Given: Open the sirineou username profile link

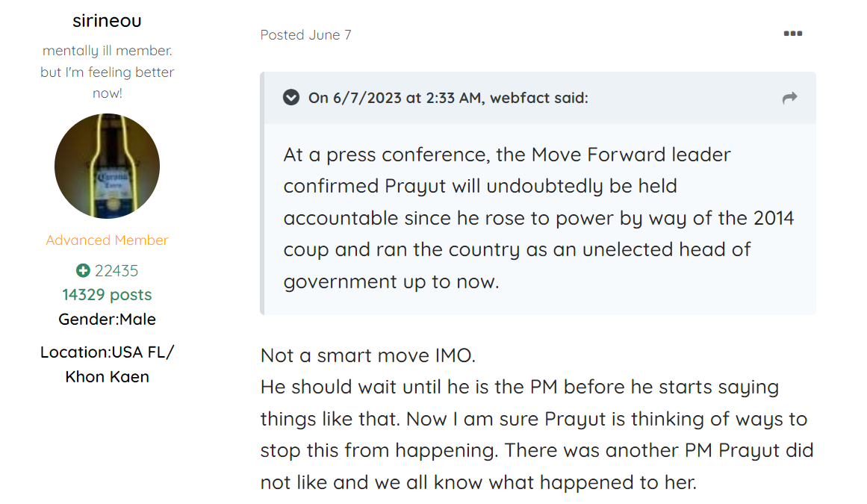Looking at the screenshot, I should click(x=108, y=20).
